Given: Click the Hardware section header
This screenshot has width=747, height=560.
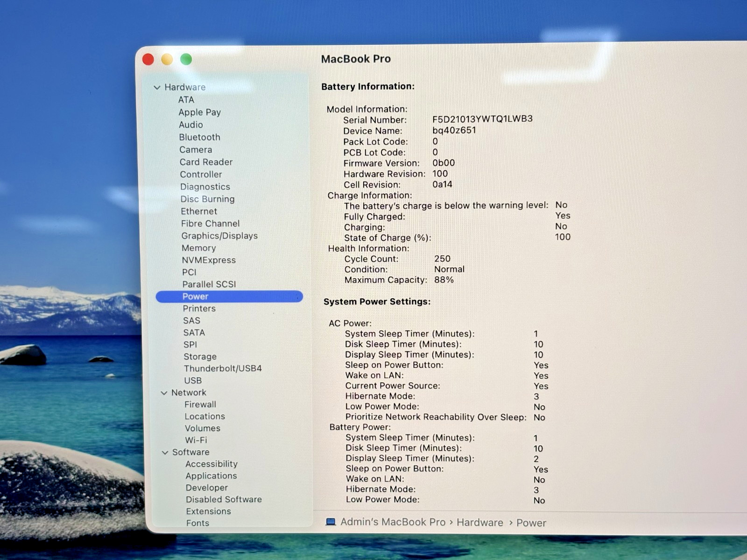Looking at the screenshot, I should pos(185,87).
